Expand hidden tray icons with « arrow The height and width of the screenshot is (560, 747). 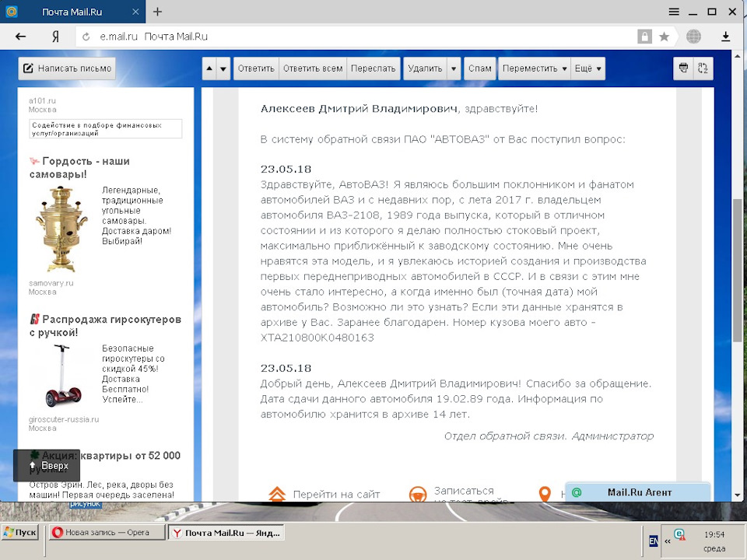pos(667,541)
